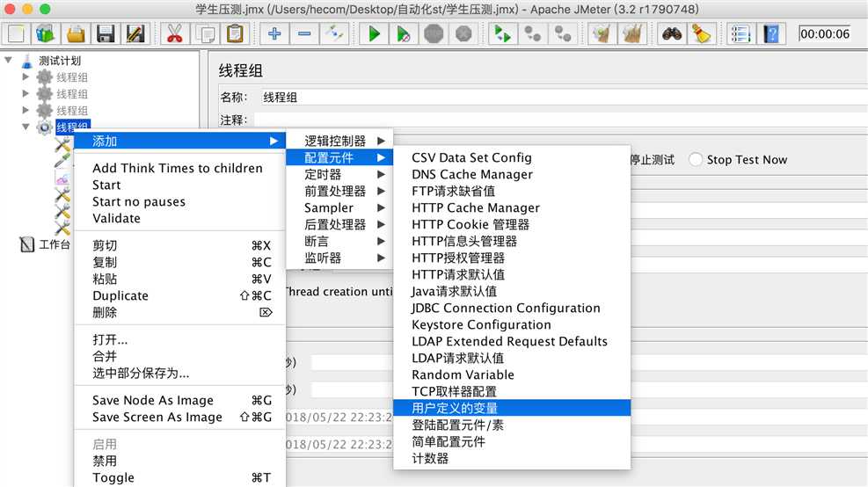This screenshot has height=487, width=868.
Task: Open the Help question mark icon
Action: [771, 33]
